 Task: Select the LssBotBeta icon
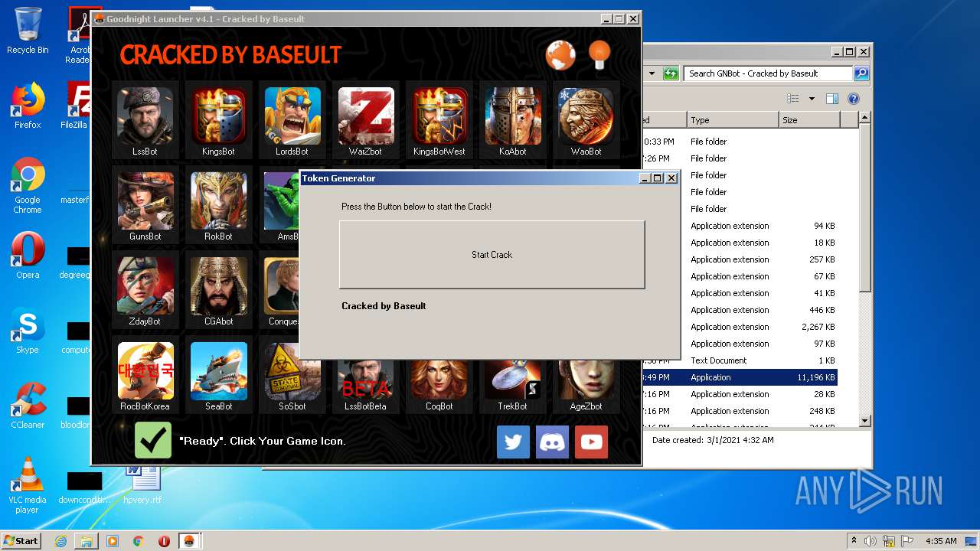pyautogui.click(x=366, y=380)
